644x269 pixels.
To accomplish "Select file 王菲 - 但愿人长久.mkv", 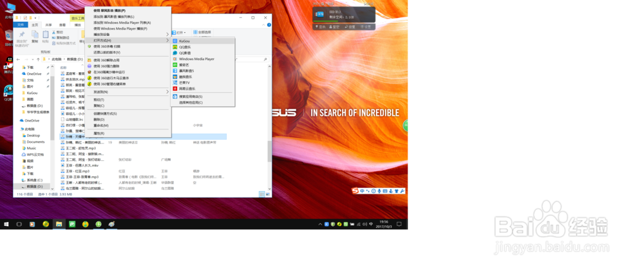I will (x=82, y=165).
